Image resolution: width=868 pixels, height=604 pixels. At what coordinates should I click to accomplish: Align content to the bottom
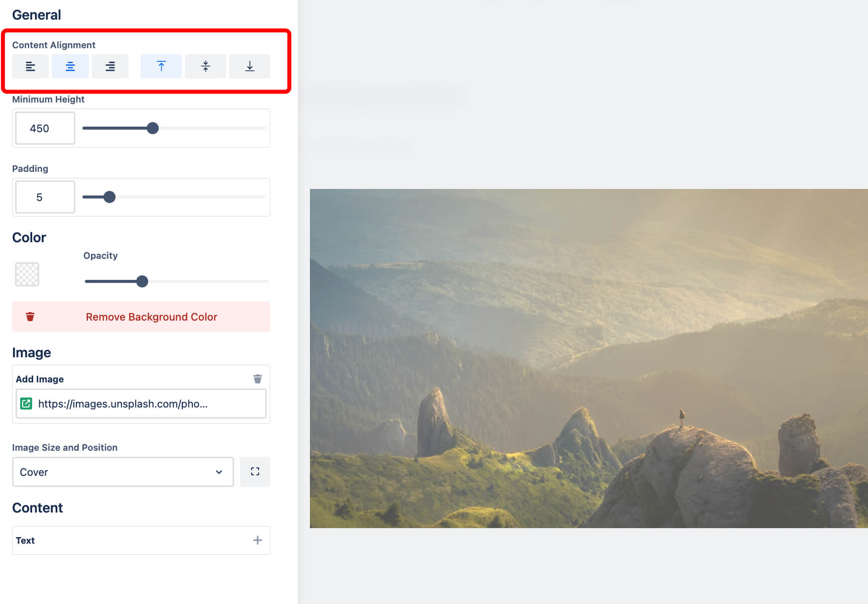(249, 66)
